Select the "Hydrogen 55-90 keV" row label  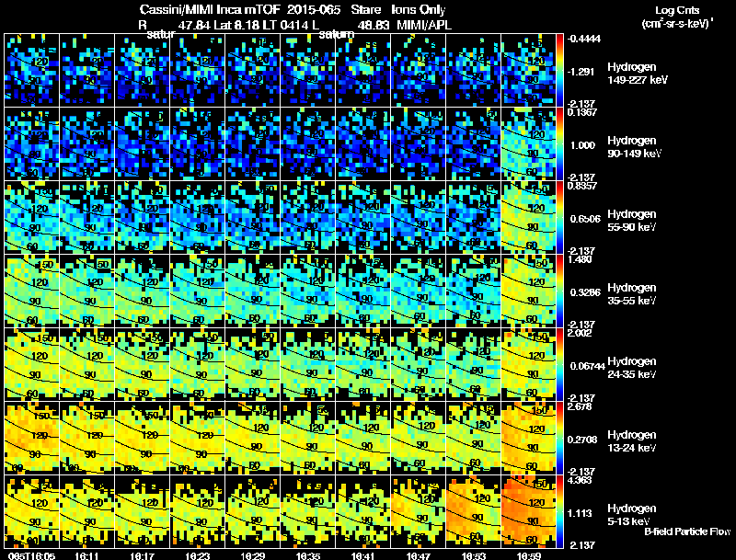coord(632,221)
